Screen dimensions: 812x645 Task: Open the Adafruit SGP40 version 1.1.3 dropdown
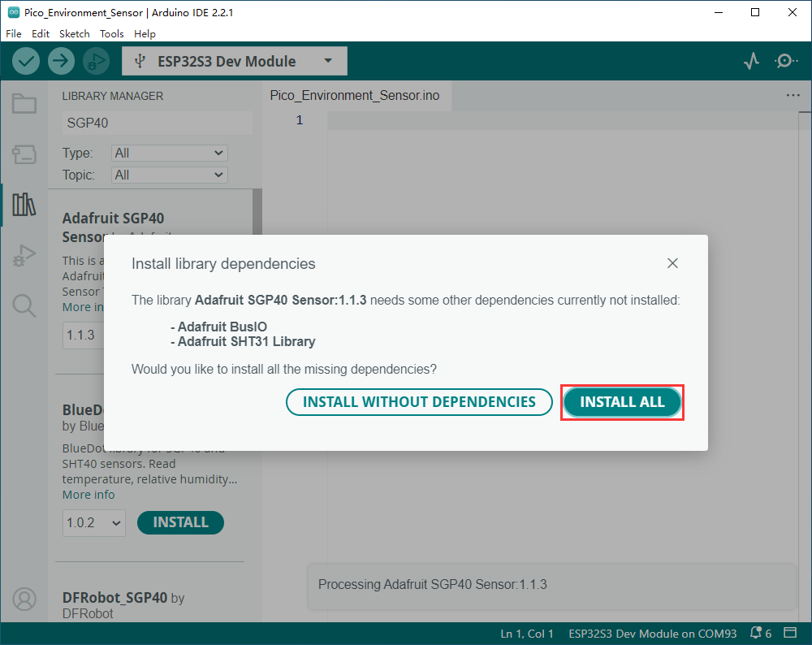tap(83, 335)
